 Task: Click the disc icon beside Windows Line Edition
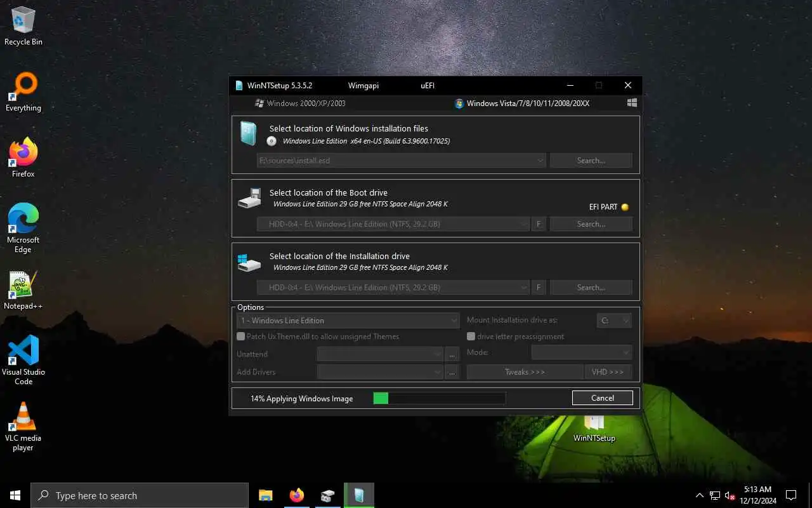tap(272, 141)
